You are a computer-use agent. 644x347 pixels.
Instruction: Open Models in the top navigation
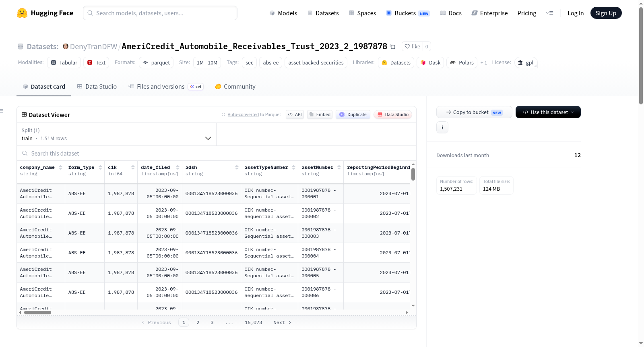283,13
